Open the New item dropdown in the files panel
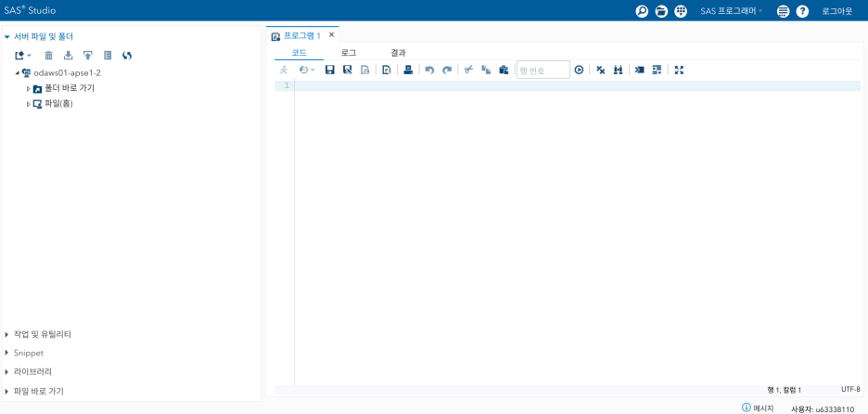 click(22, 56)
